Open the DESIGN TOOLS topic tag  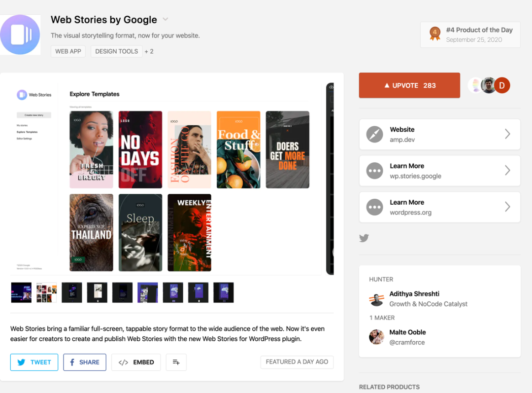[116, 51]
